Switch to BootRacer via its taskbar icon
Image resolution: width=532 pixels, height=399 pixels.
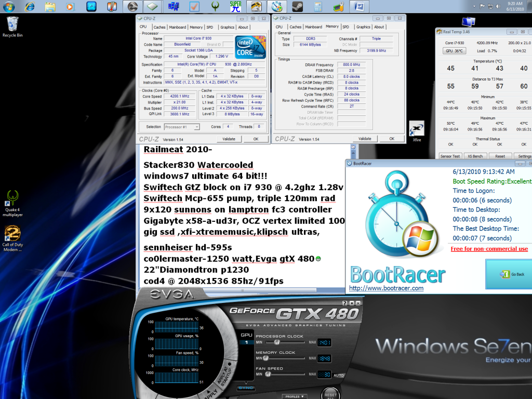coord(277,6)
